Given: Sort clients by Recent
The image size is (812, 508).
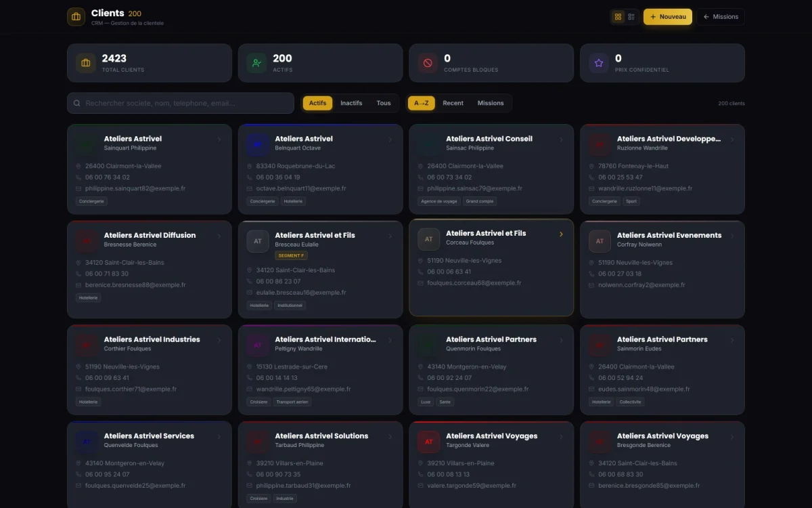Looking at the screenshot, I should pos(453,103).
